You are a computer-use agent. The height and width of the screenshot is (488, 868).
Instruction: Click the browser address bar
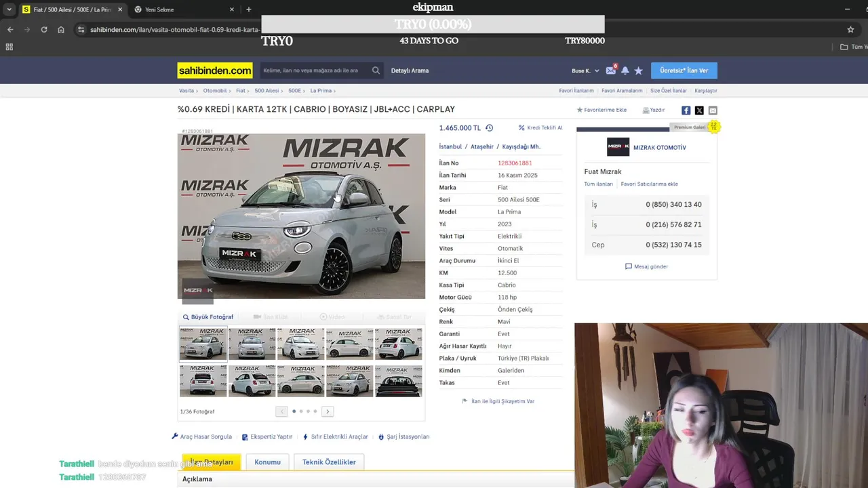click(x=175, y=30)
